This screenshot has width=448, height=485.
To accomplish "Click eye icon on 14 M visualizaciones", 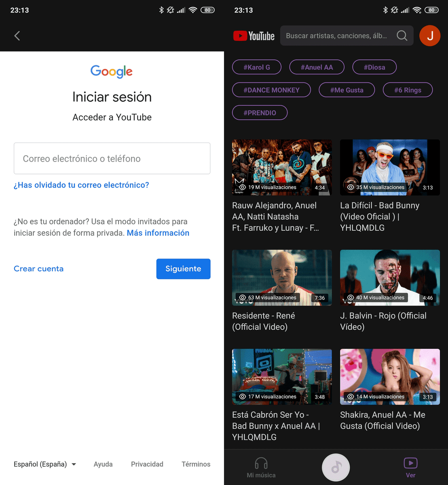I will click(351, 396).
